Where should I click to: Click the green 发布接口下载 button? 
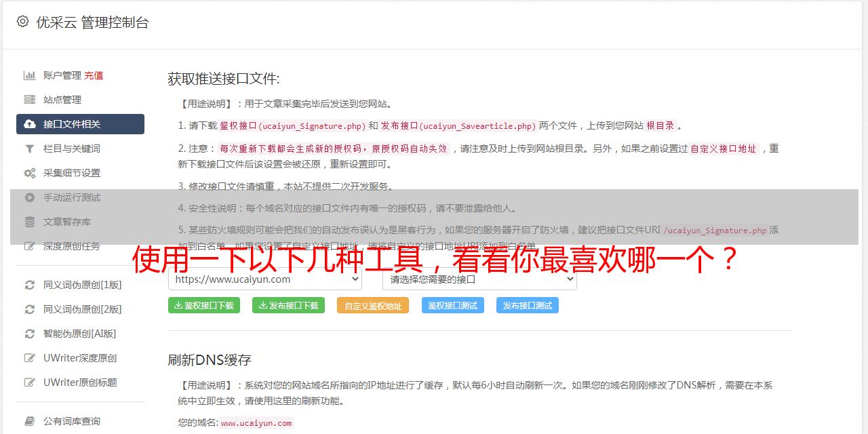[288, 305]
